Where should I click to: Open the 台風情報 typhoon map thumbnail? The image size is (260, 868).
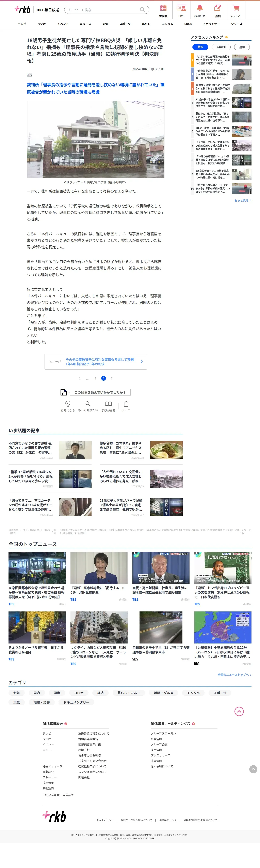(223, 627)
